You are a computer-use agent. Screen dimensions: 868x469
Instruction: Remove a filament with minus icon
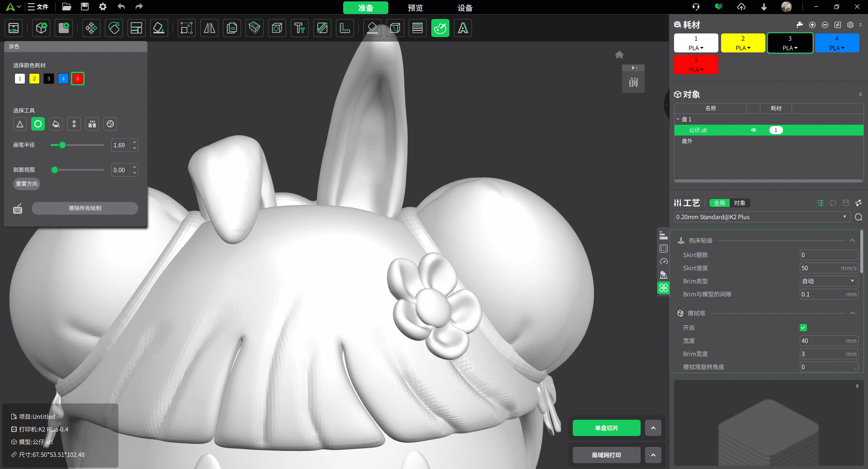pos(825,25)
